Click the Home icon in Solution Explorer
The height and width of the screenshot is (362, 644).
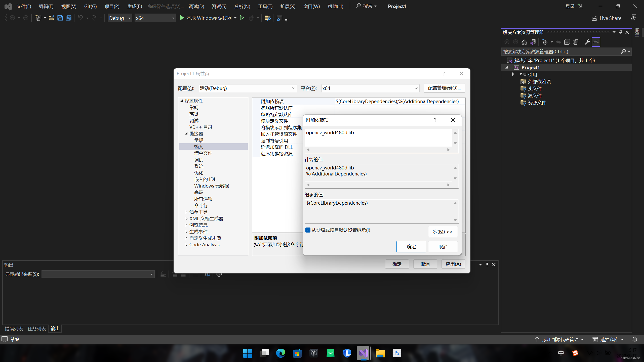pyautogui.click(x=524, y=42)
